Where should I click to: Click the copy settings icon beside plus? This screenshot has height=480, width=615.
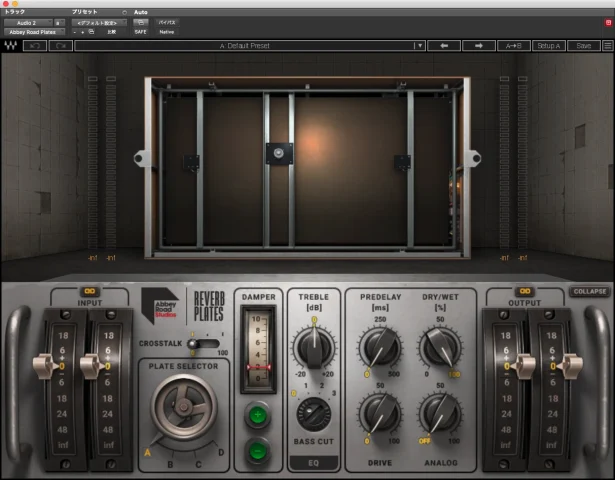(x=91, y=32)
